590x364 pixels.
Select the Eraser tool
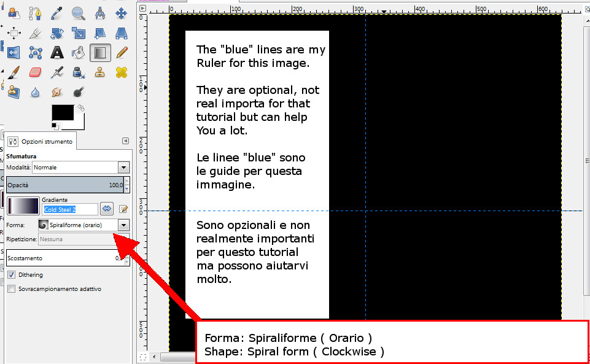(35, 72)
